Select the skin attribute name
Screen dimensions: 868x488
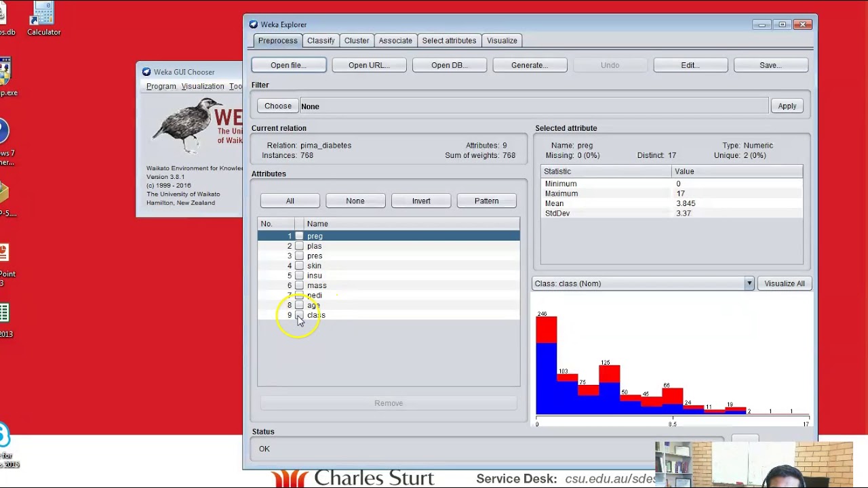(x=314, y=266)
